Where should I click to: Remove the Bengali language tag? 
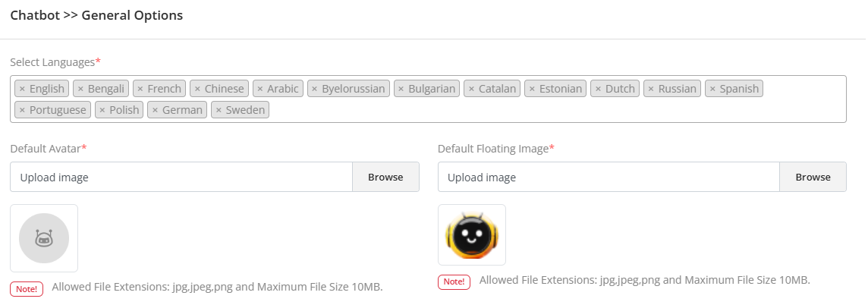[x=80, y=89]
